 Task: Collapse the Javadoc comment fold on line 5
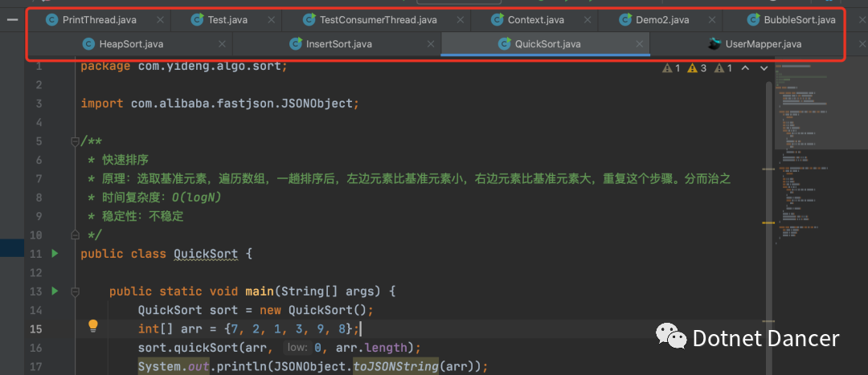pyautogui.click(x=75, y=141)
